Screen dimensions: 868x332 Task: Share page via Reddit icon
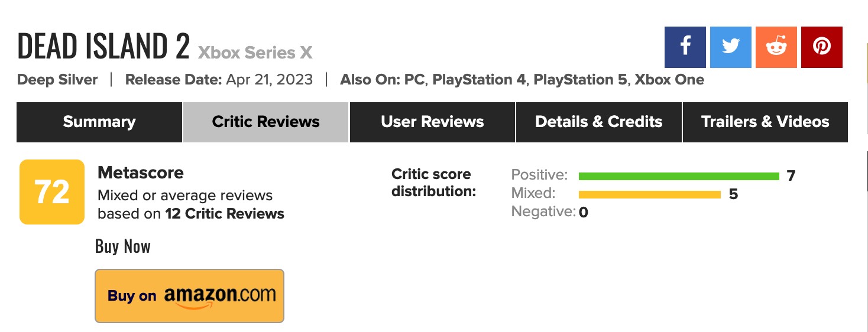click(x=776, y=47)
